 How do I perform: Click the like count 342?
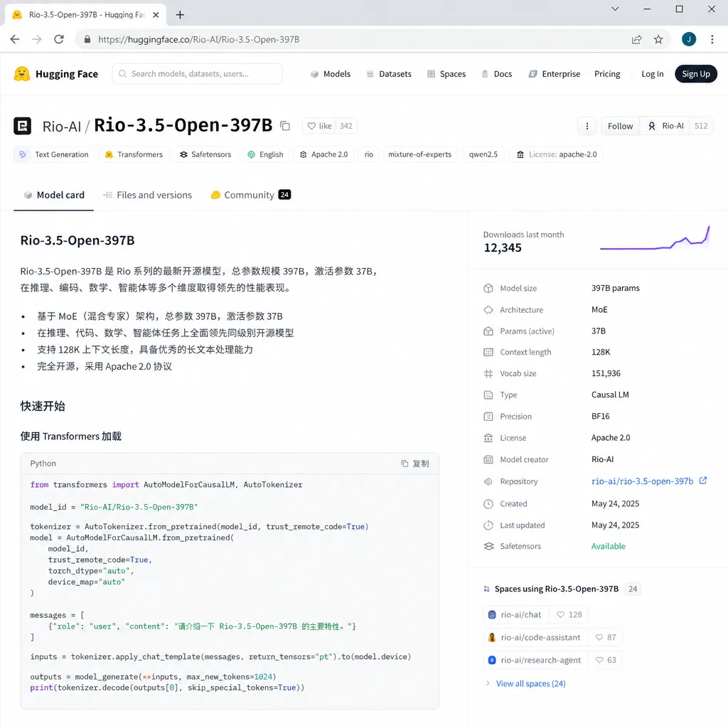(x=346, y=126)
